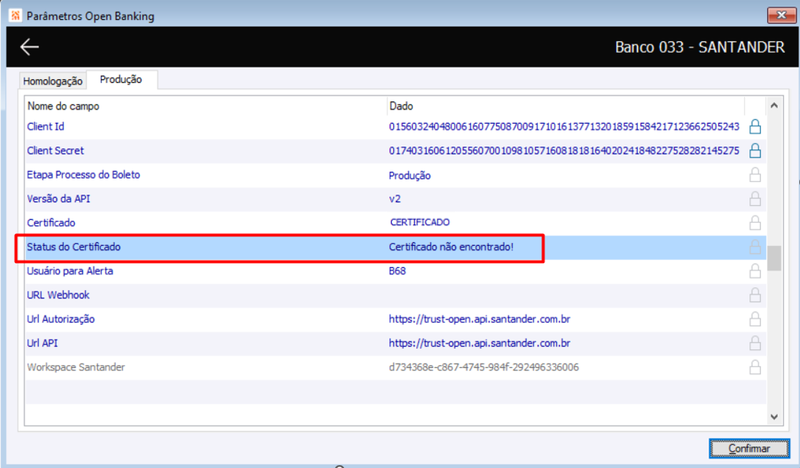Click the 'Dado' column header

click(401, 106)
